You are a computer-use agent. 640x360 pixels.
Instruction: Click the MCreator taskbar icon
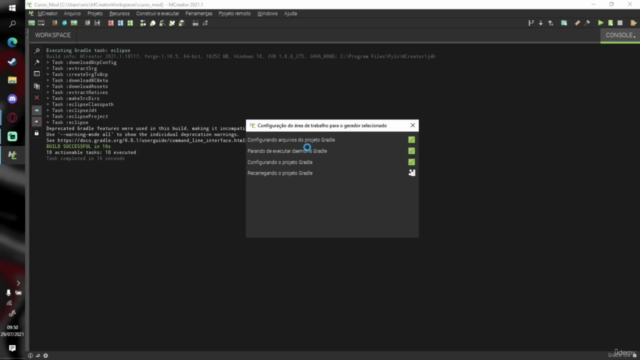pos(12,155)
